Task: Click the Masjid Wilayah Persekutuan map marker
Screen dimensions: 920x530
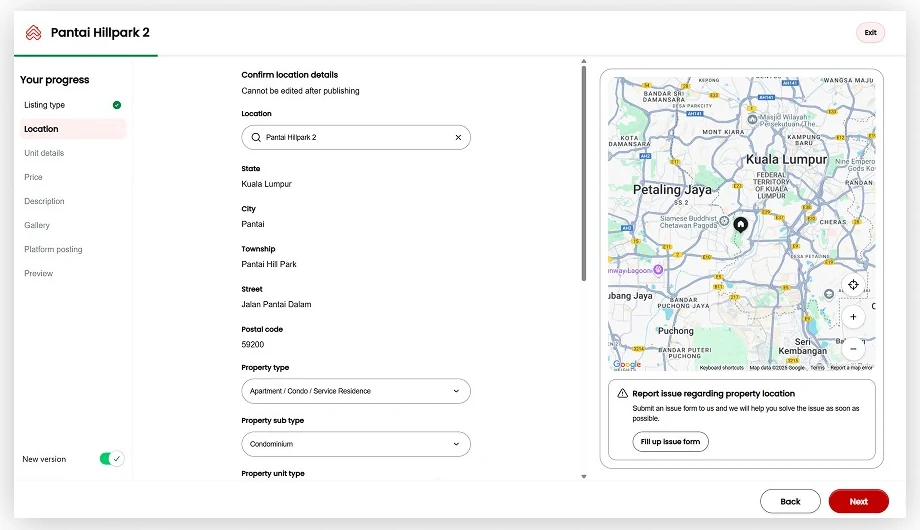Action: [x=752, y=119]
